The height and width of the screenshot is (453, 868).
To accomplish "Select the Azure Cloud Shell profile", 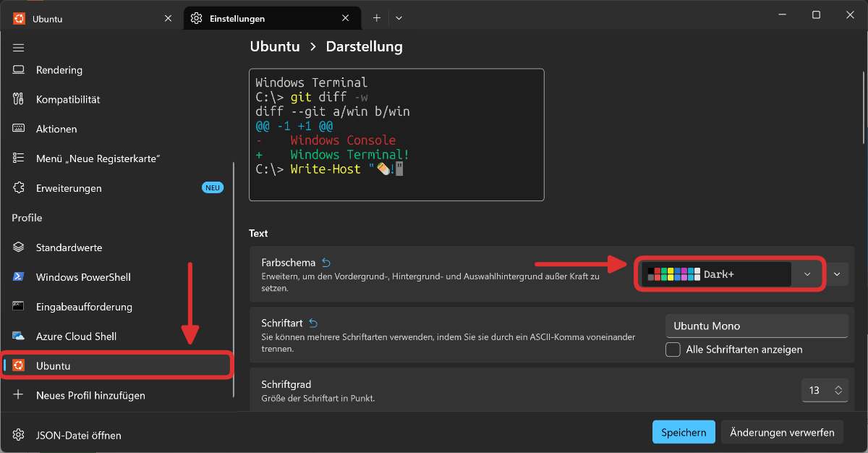I will 119,336.
